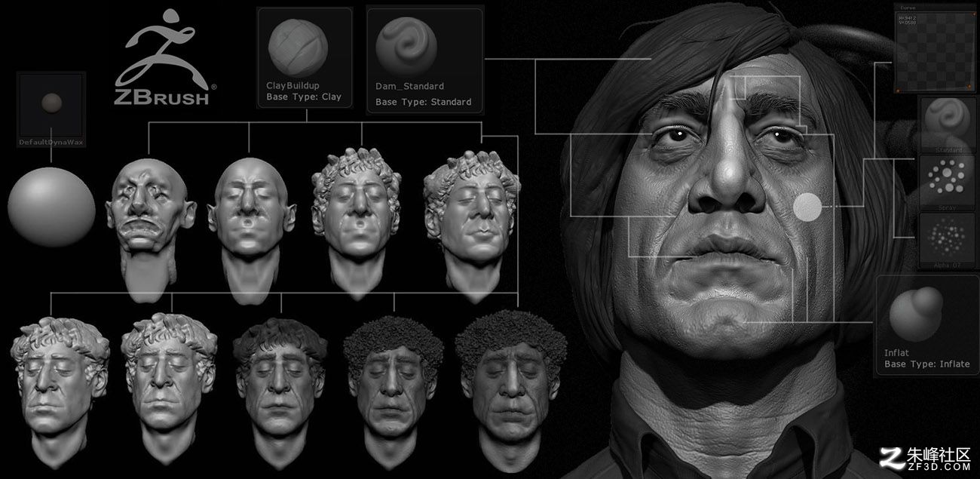Click the "Alpha 07" label text

(x=948, y=263)
